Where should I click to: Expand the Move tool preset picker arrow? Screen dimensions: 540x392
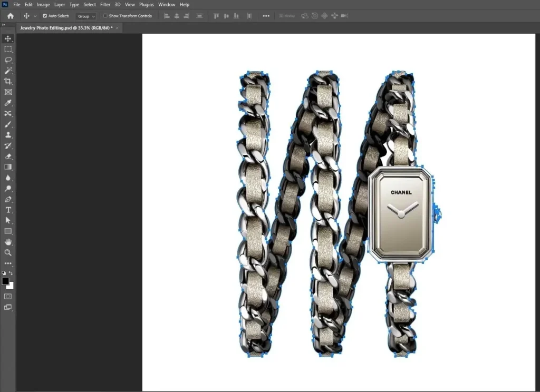coord(35,16)
